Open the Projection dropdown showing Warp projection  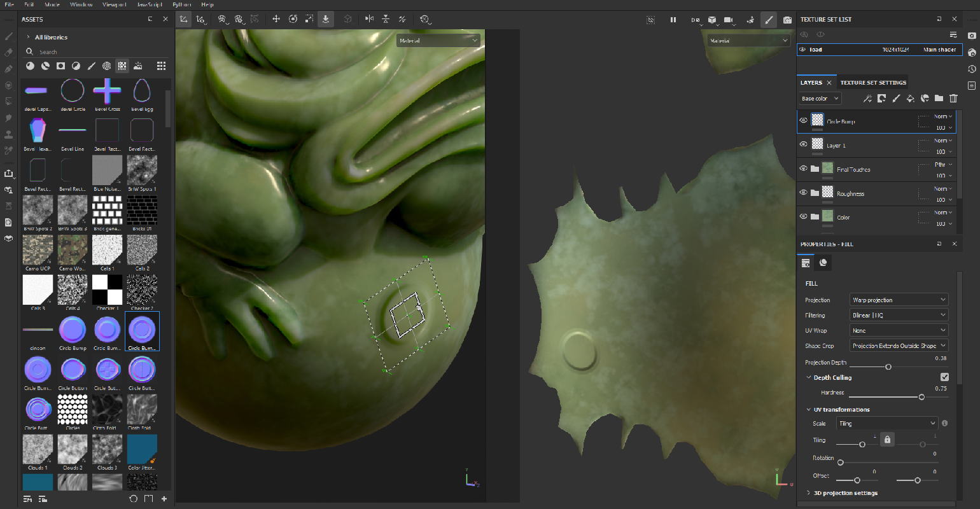tap(899, 300)
